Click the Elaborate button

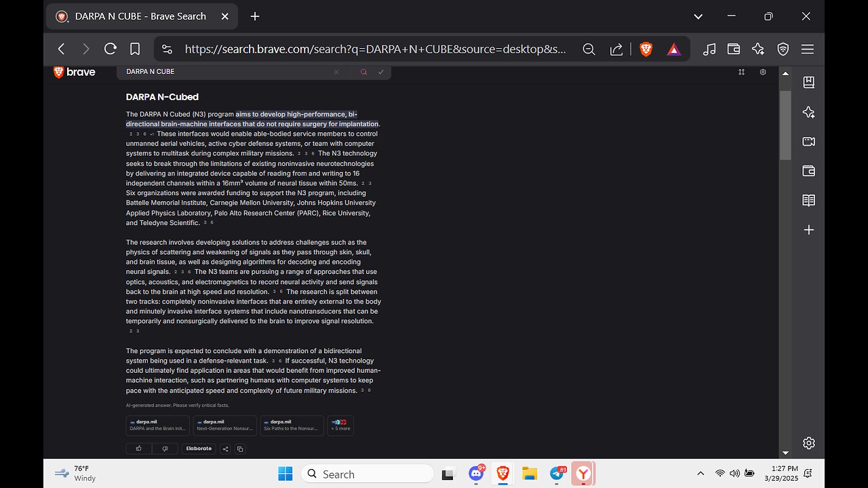(199, 449)
